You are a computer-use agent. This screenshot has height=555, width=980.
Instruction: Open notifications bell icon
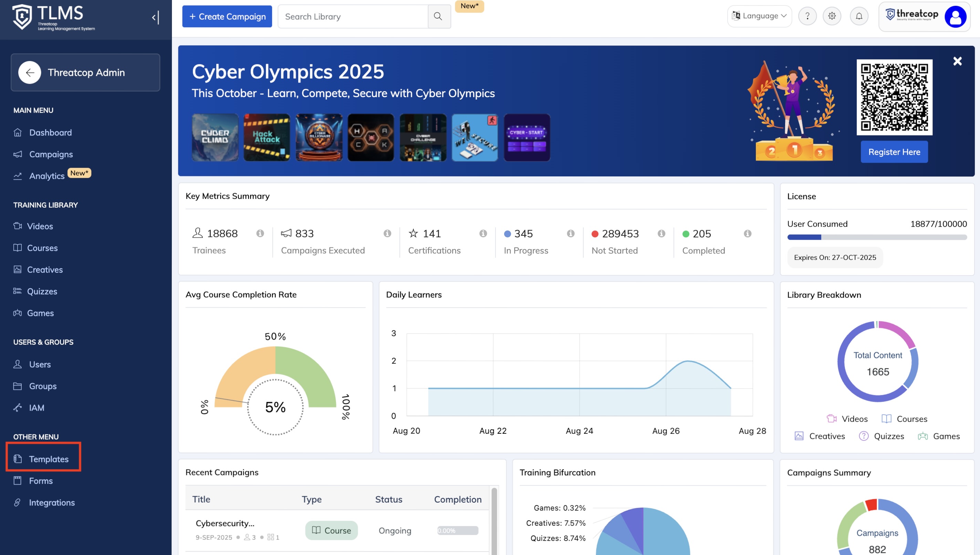(859, 16)
